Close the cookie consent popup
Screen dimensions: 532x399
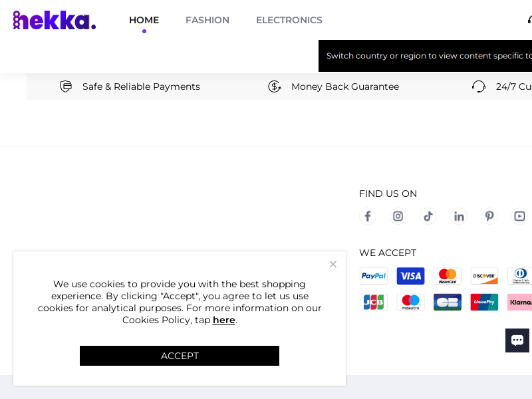tap(333, 264)
